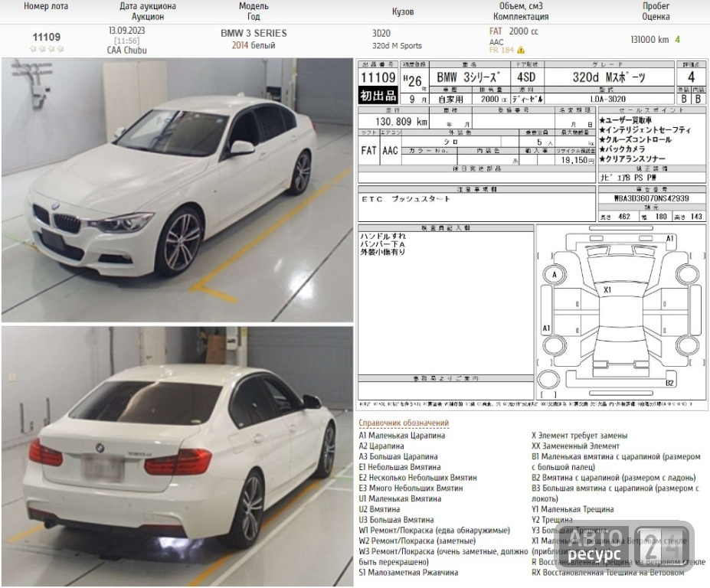Click the BMW 3 SERIES model title
The image size is (710, 588).
[x=254, y=33]
